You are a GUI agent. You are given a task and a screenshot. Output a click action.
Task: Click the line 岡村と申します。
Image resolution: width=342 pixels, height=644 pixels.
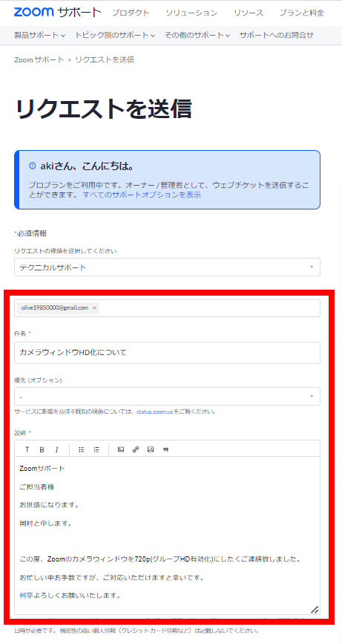point(46,524)
